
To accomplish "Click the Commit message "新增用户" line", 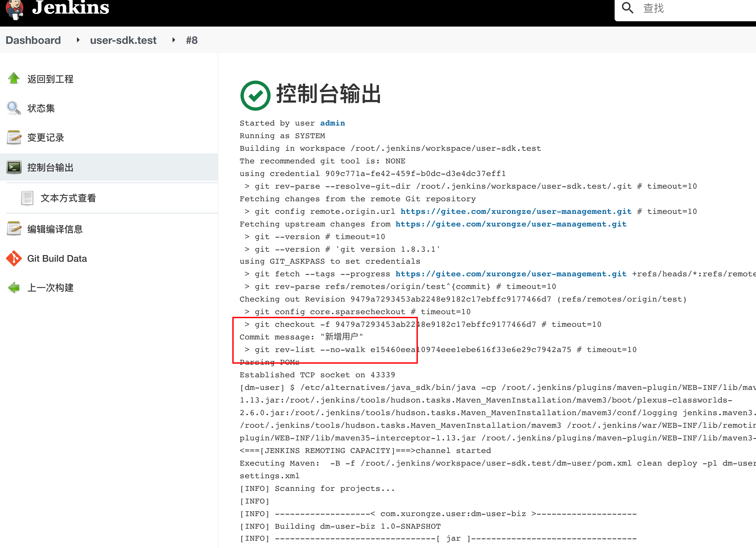I will (301, 337).
